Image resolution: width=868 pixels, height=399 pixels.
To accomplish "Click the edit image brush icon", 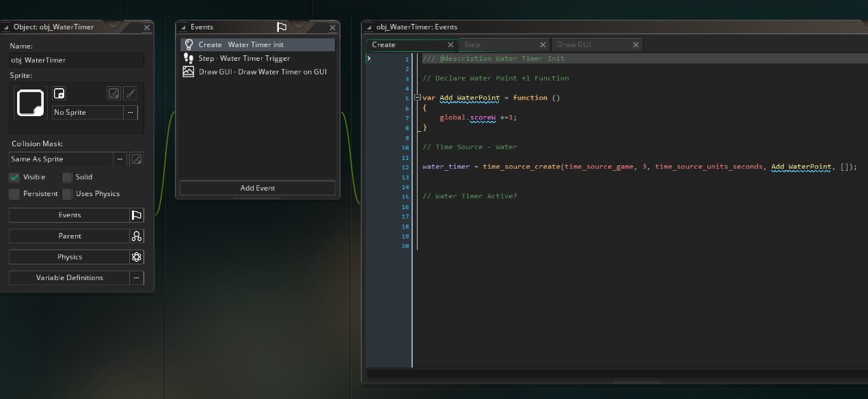I will click(x=131, y=94).
